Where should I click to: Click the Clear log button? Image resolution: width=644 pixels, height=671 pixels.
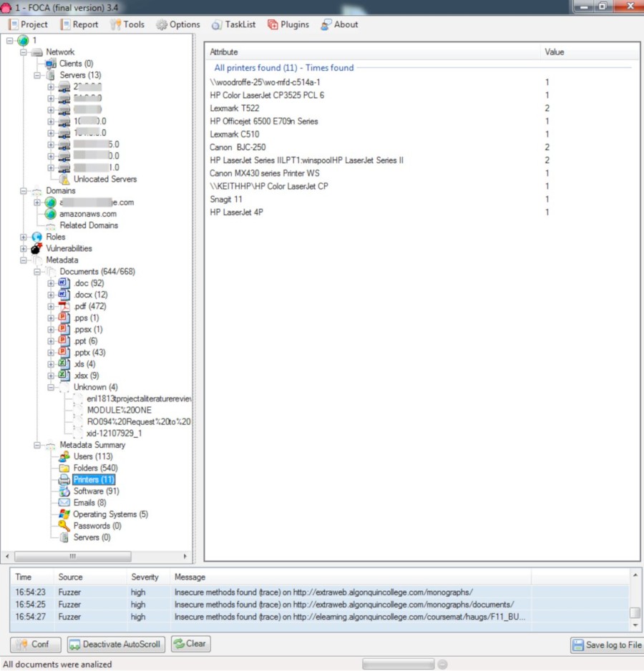point(190,644)
